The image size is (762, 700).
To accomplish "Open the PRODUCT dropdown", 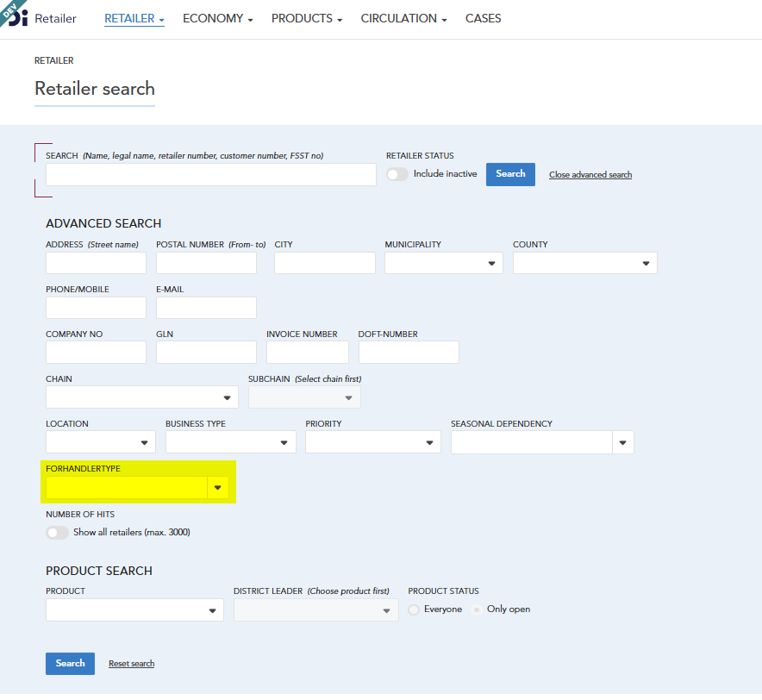I will click(134, 610).
